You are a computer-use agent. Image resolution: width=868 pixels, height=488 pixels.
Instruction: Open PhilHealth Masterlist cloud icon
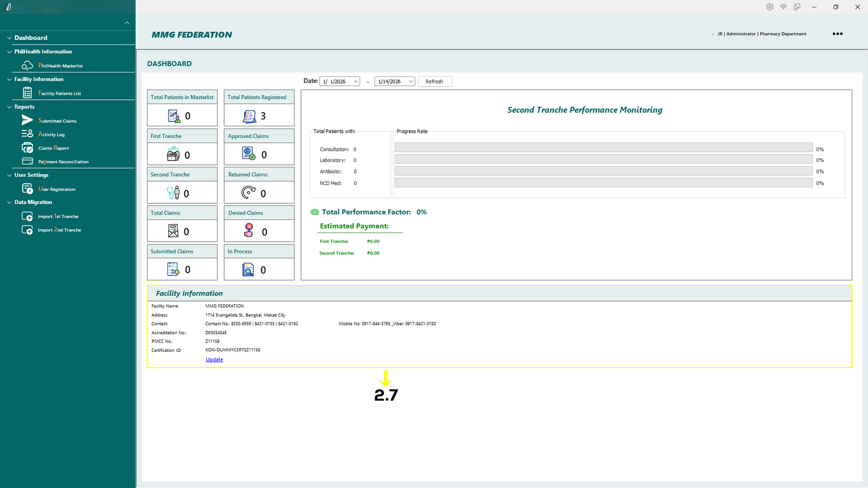coord(27,66)
